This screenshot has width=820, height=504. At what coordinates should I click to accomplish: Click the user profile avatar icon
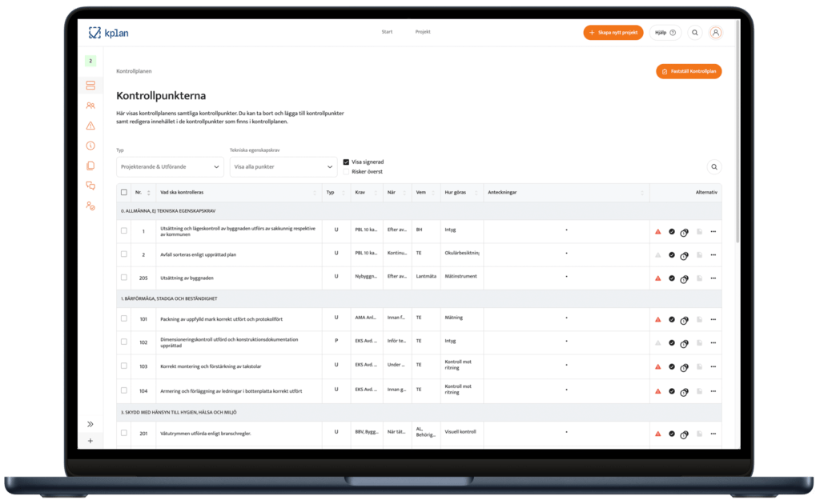point(715,33)
